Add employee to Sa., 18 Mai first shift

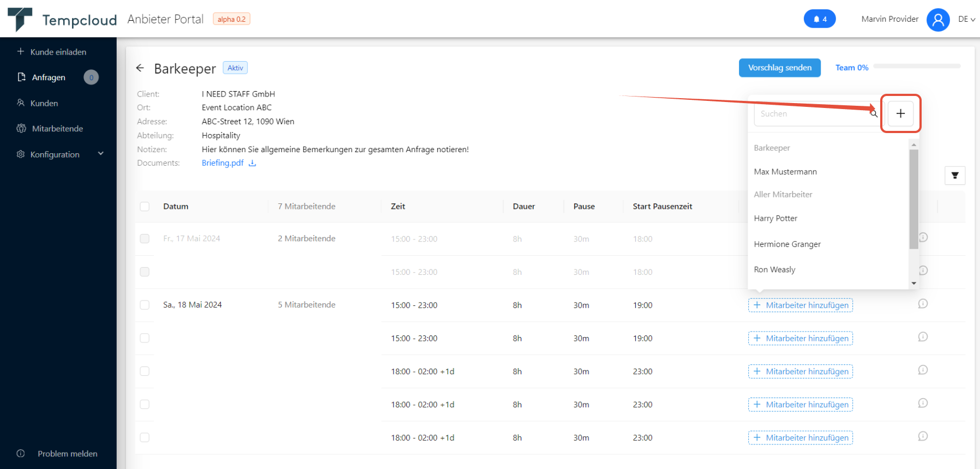(801, 305)
